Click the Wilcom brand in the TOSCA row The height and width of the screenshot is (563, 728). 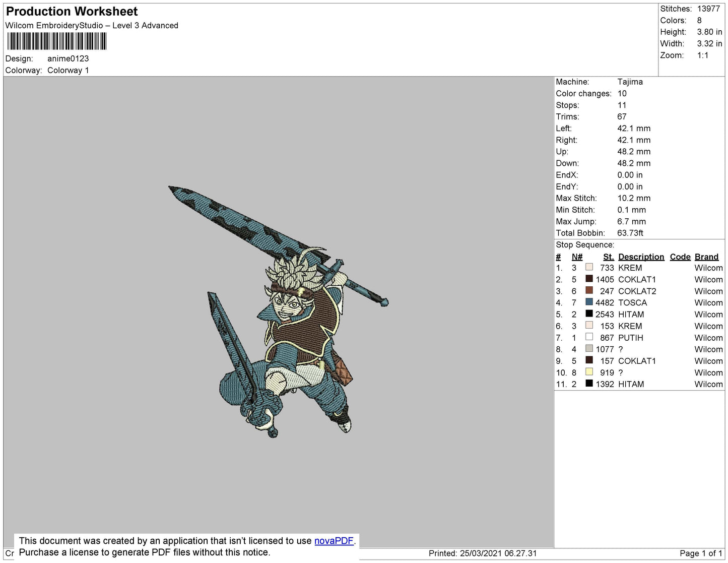tap(708, 302)
